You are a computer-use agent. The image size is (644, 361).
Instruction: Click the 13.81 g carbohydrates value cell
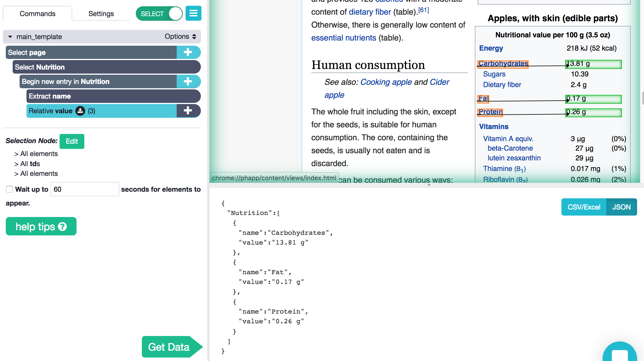[x=593, y=64]
